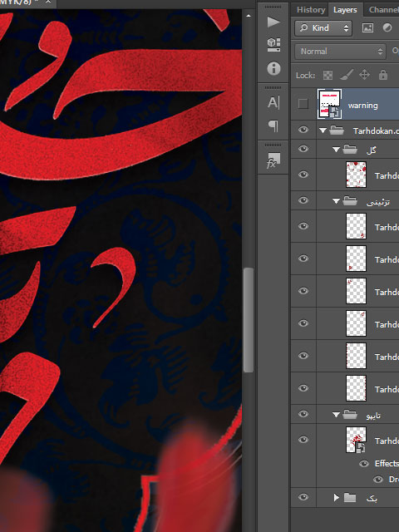
Task: Select the warning layer thumbnail
Action: click(x=329, y=104)
